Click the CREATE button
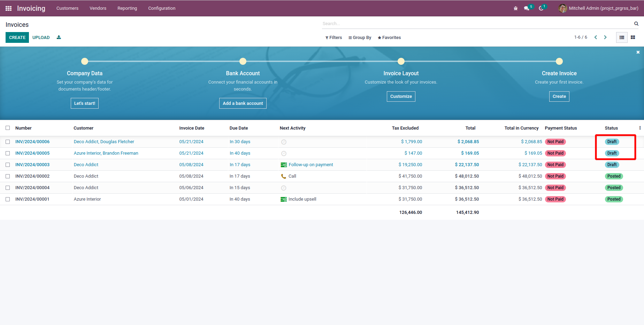Image resolution: width=644 pixels, height=325 pixels. tap(17, 37)
